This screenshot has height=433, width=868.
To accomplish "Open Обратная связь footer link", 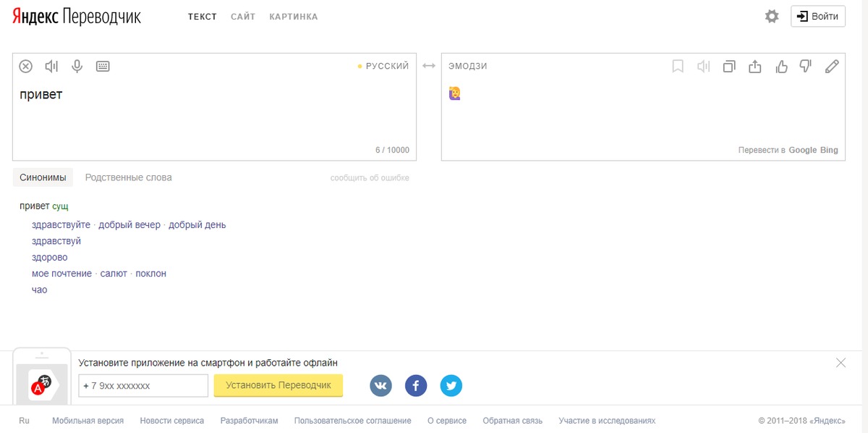I will [512, 420].
